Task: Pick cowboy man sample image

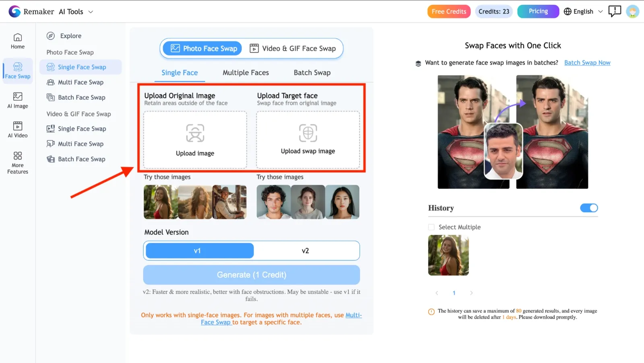Action: [229, 202]
